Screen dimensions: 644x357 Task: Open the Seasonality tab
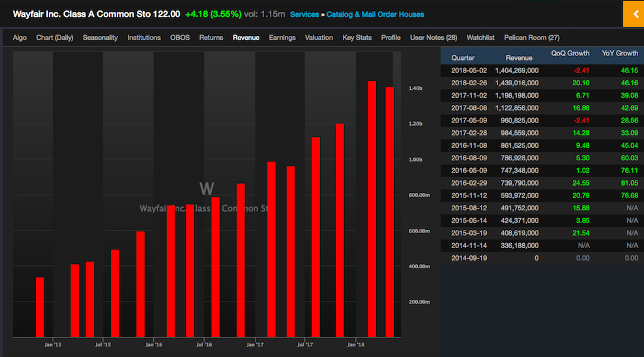coord(100,38)
